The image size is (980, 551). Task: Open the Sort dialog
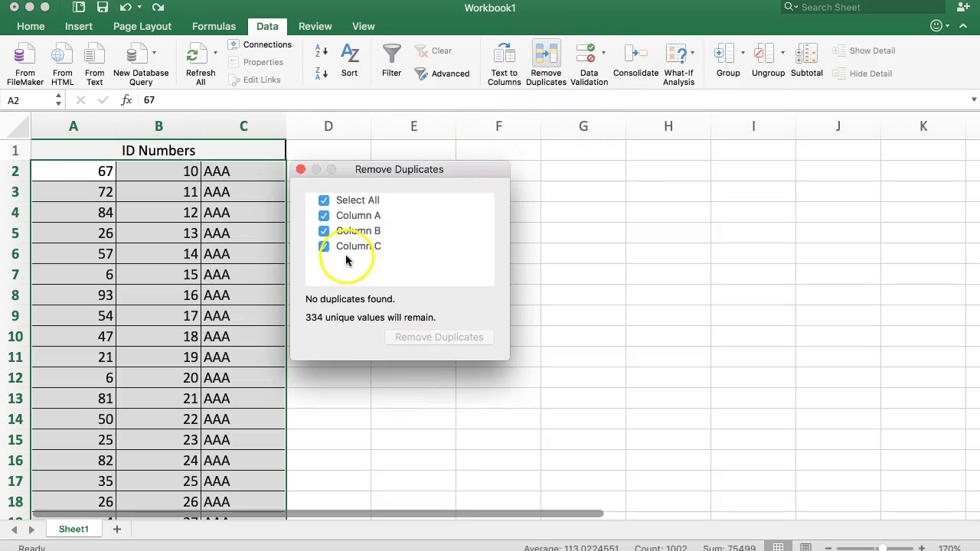tap(349, 60)
